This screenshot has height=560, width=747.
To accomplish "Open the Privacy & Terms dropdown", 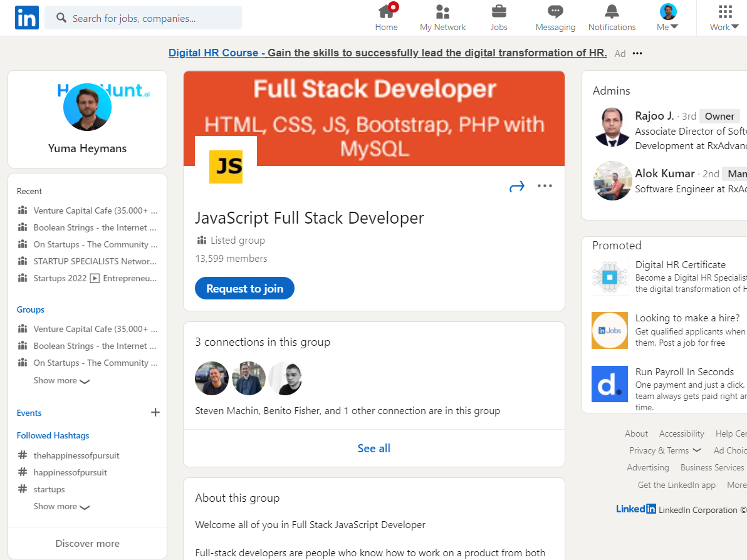I will pyautogui.click(x=665, y=450).
